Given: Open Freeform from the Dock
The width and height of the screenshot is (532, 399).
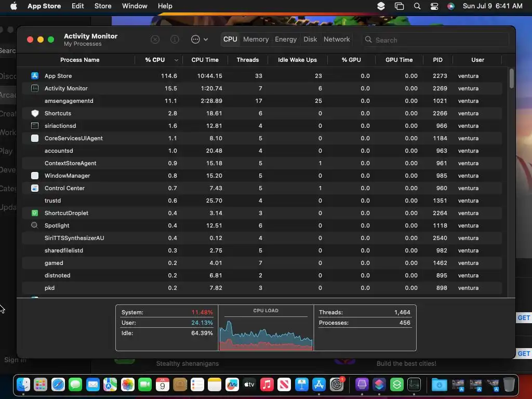Looking at the screenshot, I should (232, 384).
